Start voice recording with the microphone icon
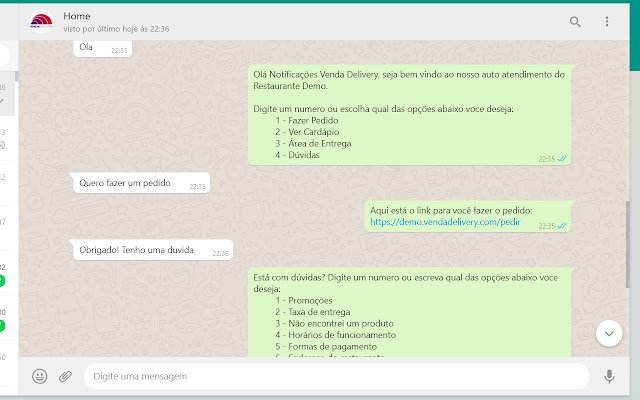 click(x=609, y=376)
